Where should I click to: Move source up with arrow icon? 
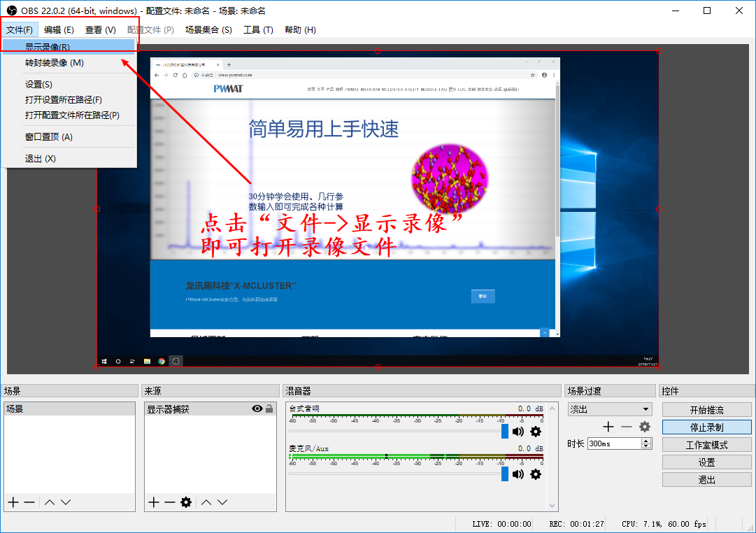[206, 503]
